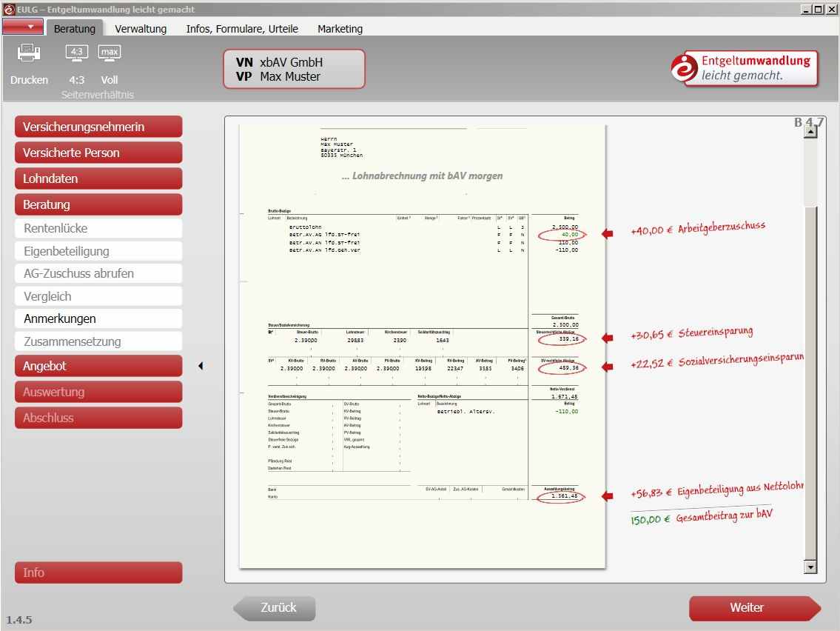This screenshot has height=631, width=840.
Task: Open the red application menu dropdown
Action: click(23, 27)
